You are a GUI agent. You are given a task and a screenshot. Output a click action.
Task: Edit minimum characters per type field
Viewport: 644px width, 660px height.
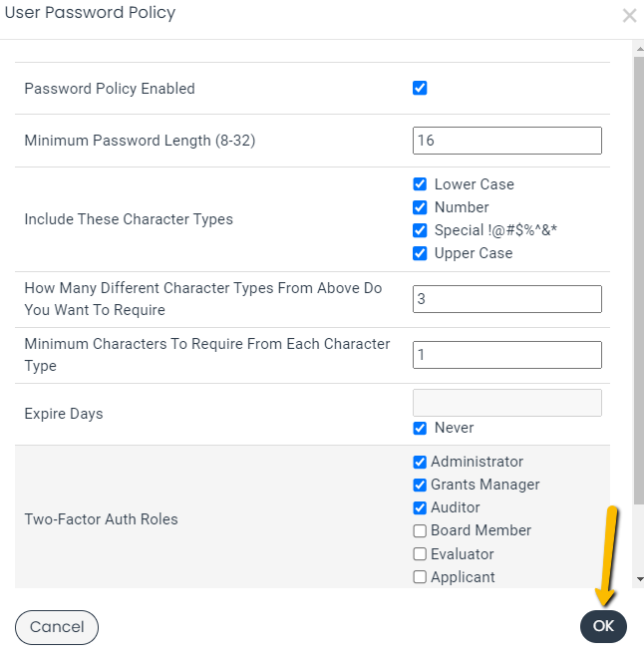click(507, 355)
